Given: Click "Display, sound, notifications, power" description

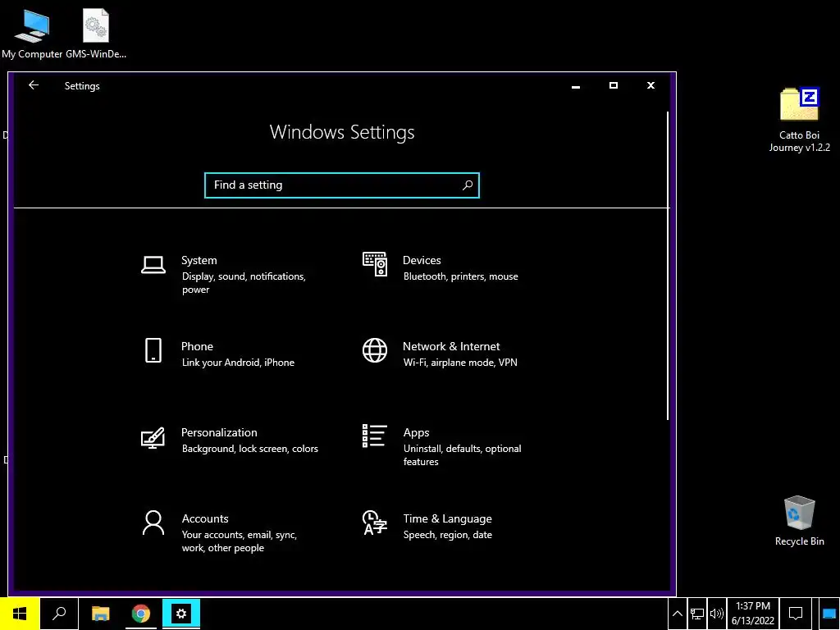Looking at the screenshot, I should [x=244, y=283].
